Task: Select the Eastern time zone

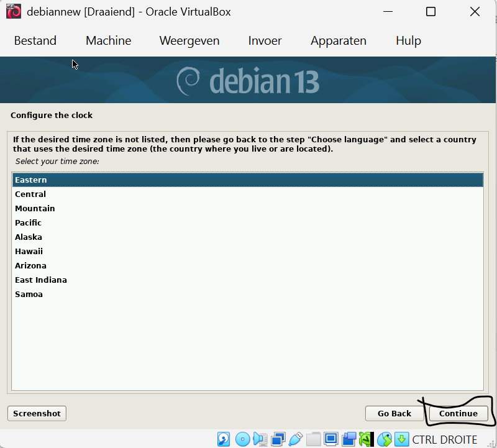Action: tap(247, 180)
